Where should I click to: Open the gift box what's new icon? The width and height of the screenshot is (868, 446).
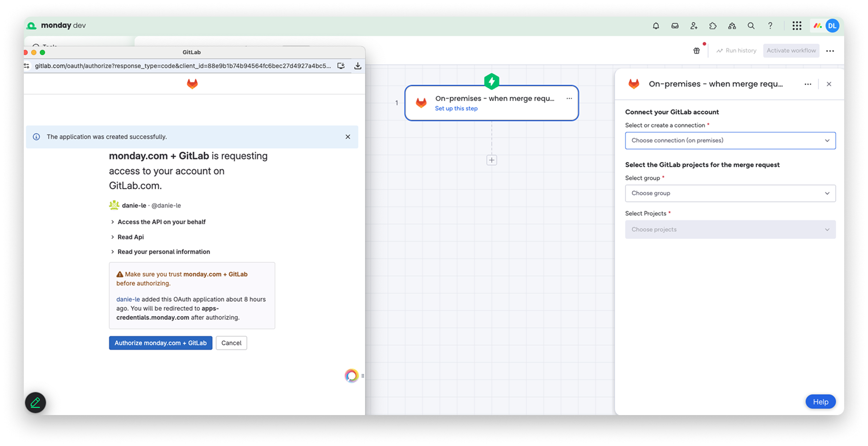point(696,50)
